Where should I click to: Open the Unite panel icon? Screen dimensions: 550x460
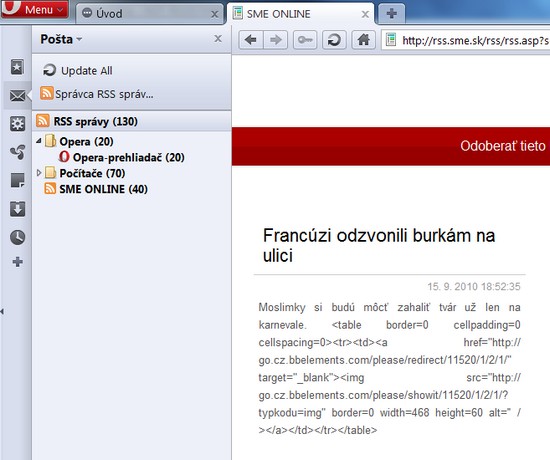pyautogui.click(x=17, y=152)
